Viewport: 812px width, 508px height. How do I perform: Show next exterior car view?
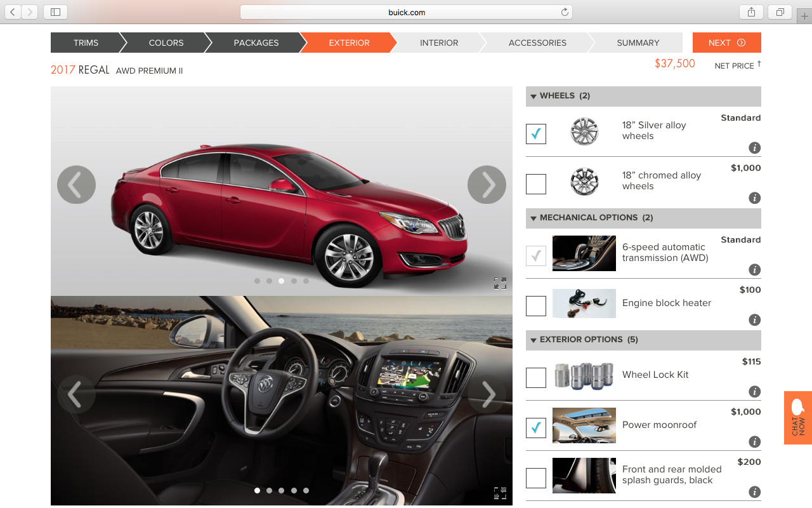click(x=487, y=185)
